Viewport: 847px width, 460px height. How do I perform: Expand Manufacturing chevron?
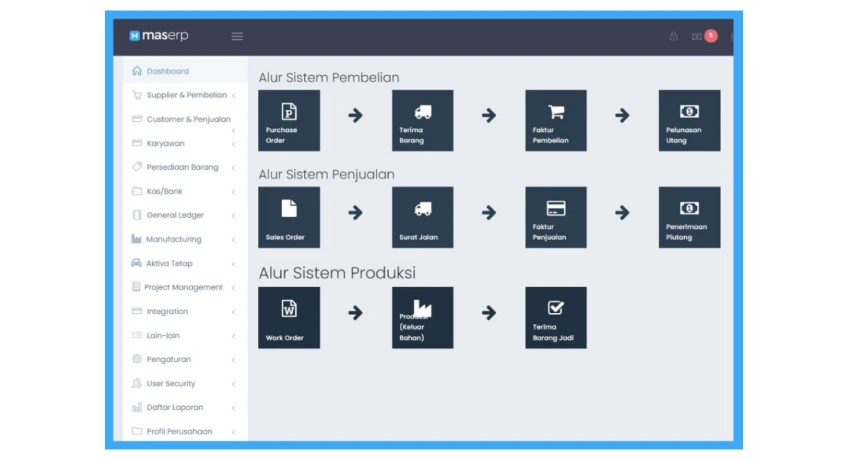(x=234, y=240)
